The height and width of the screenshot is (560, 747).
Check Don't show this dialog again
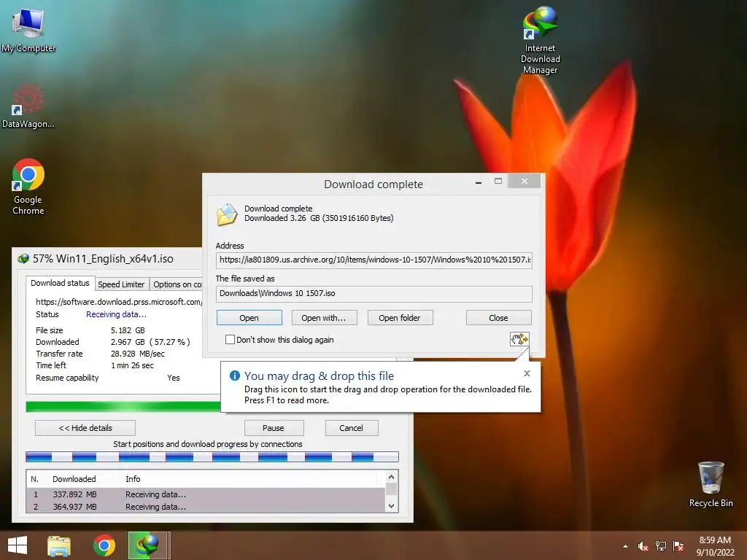pos(230,340)
